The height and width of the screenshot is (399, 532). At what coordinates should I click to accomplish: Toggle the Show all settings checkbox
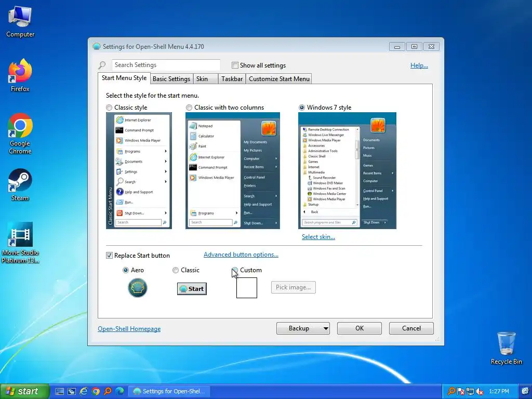(259, 65)
